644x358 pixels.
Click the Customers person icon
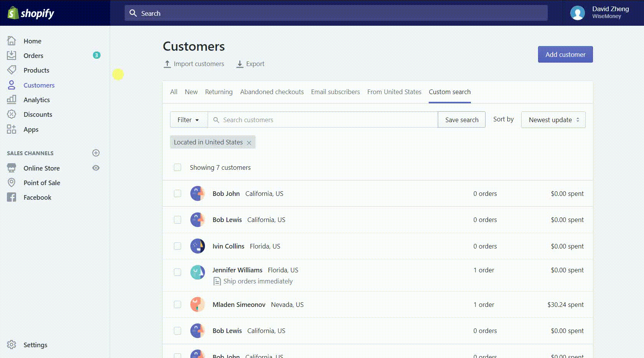tap(12, 85)
